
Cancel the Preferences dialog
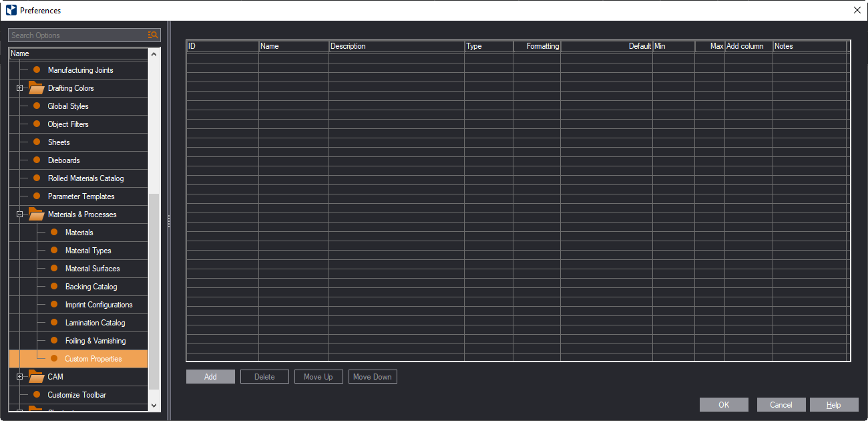[781, 405]
